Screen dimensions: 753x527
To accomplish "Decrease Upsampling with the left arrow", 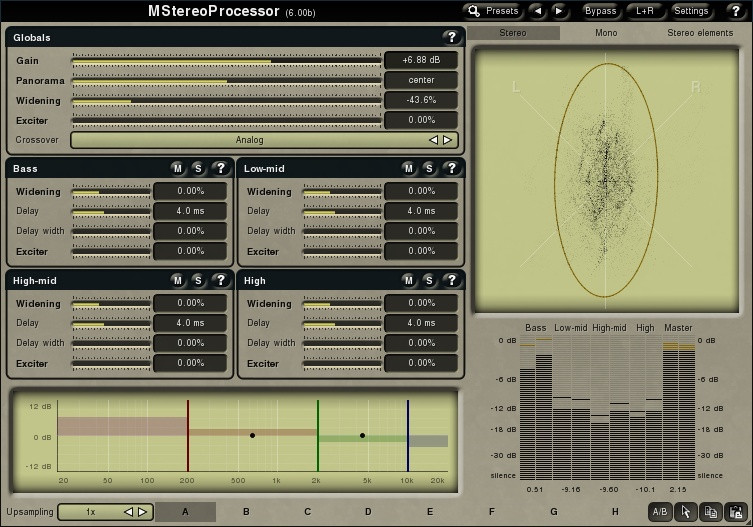I will [x=128, y=512].
